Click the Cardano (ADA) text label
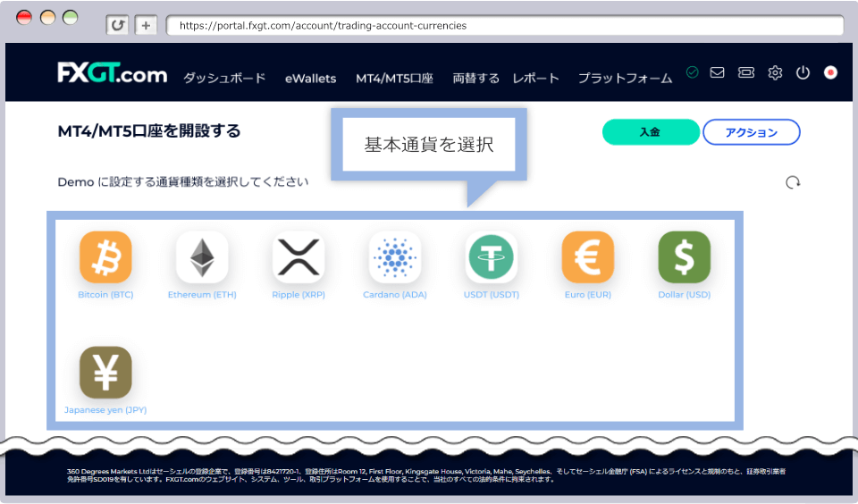This screenshot has height=504, width=858. tap(394, 294)
